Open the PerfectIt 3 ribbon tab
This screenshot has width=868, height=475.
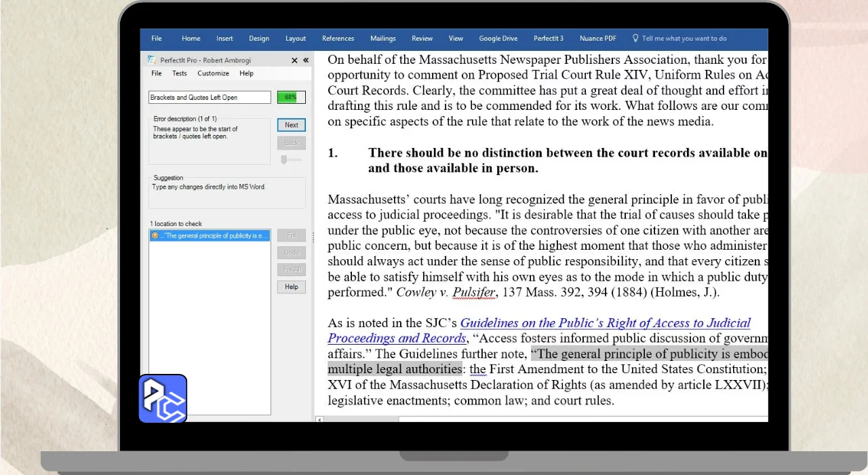pyautogui.click(x=548, y=39)
